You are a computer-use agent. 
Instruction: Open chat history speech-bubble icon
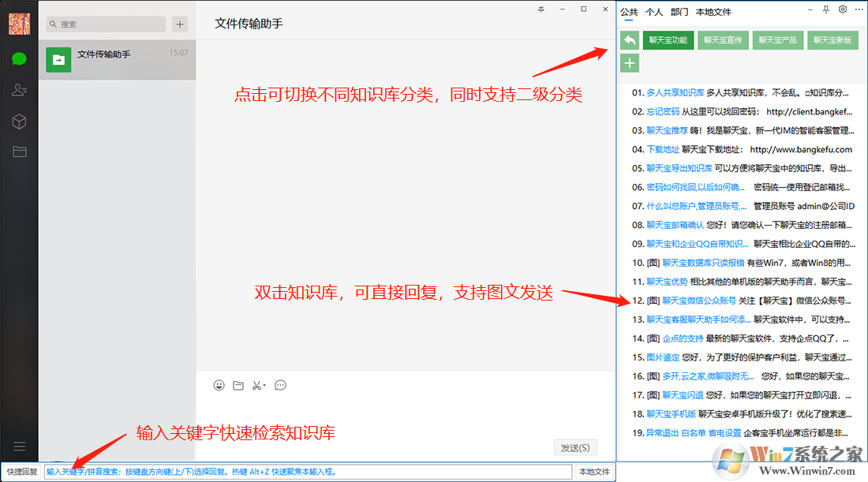[280, 385]
